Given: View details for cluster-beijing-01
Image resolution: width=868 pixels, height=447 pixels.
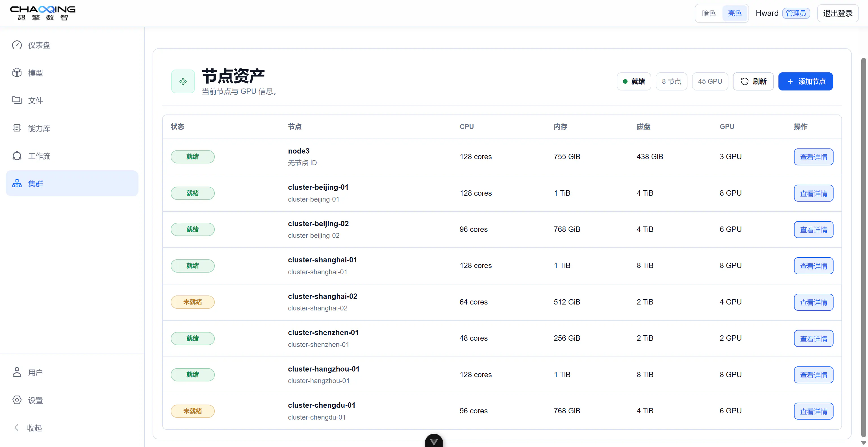Looking at the screenshot, I should (813, 193).
